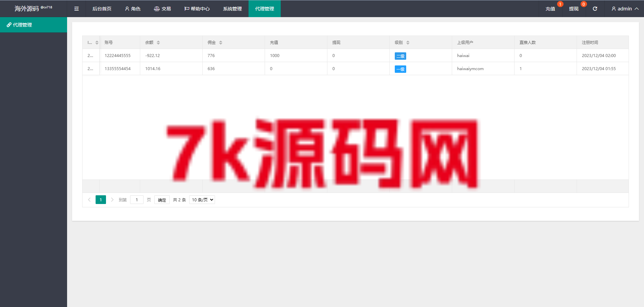Click the 一级 badge in the second row
The width and height of the screenshot is (644, 307).
pyautogui.click(x=400, y=69)
